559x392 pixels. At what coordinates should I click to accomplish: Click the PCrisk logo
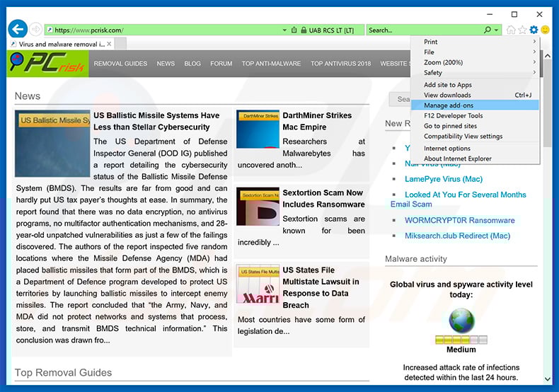(47, 64)
